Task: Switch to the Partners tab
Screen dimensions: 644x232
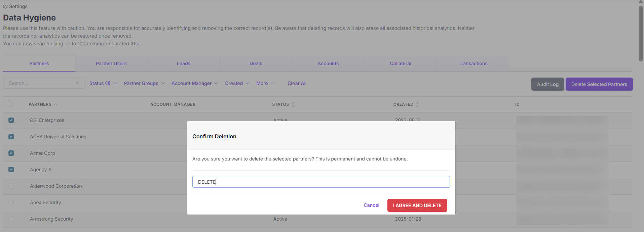Action: tap(39, 63)
